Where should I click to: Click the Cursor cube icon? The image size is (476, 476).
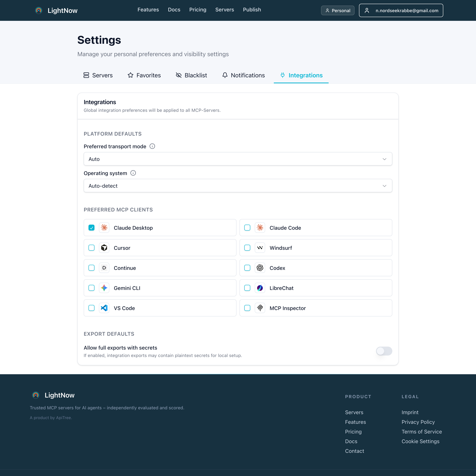[104, 248]
